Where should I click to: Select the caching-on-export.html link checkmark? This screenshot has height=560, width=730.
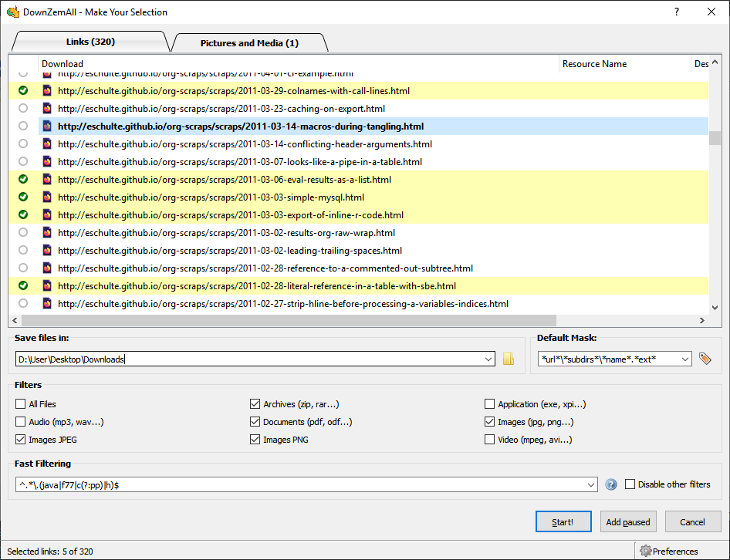click(23, 108)
